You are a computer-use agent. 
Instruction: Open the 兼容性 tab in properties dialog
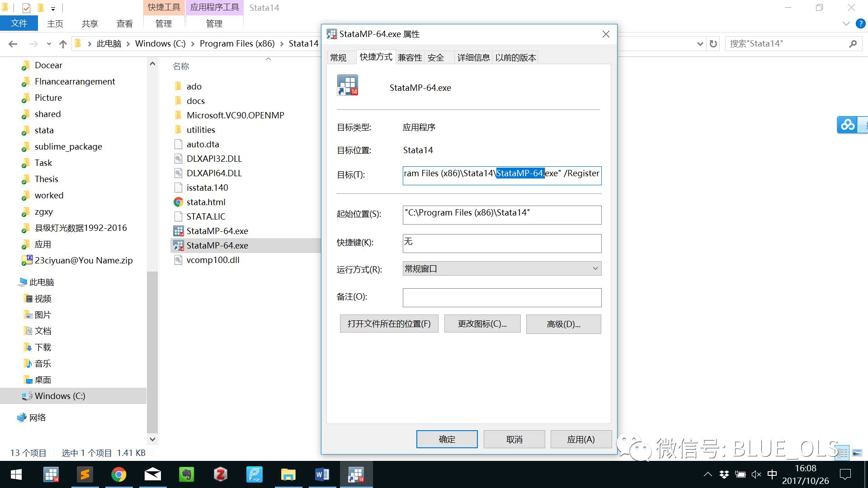[x=410, y=57]
